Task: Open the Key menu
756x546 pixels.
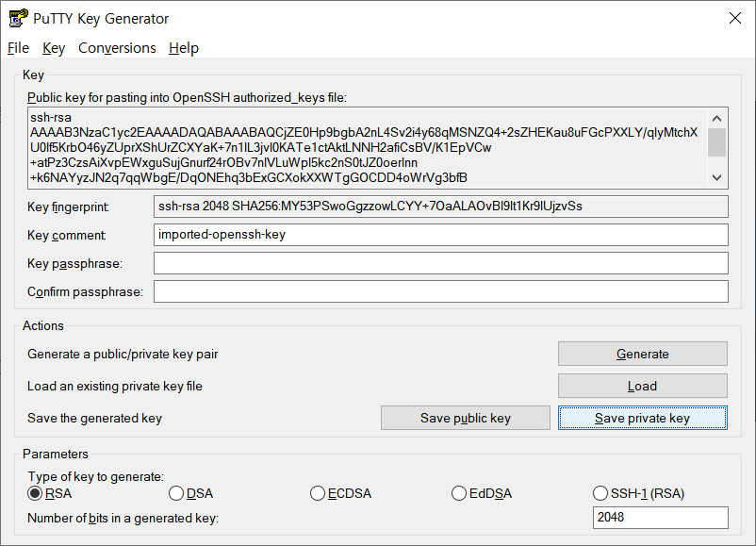Action: (x=54, y=48)
